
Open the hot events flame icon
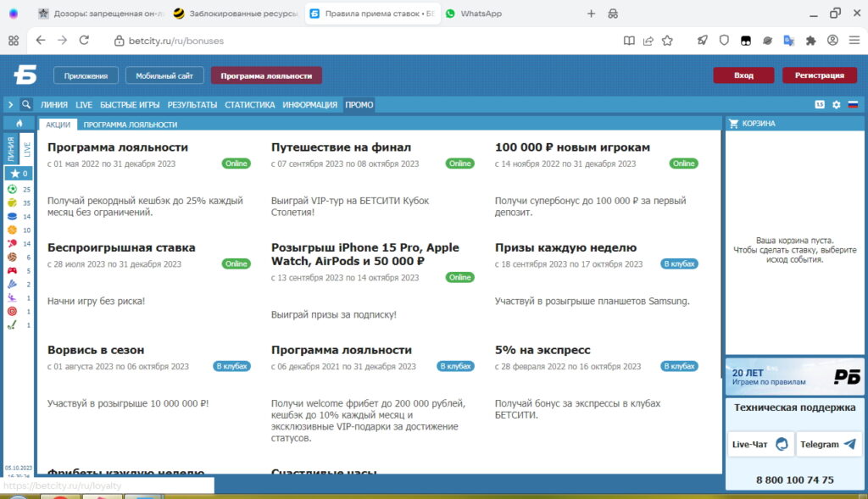coord(19,124)
